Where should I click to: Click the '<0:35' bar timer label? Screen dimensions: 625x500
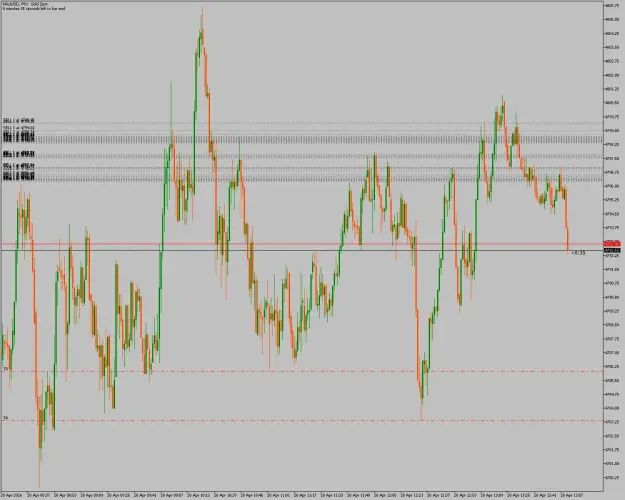(578, 253)
